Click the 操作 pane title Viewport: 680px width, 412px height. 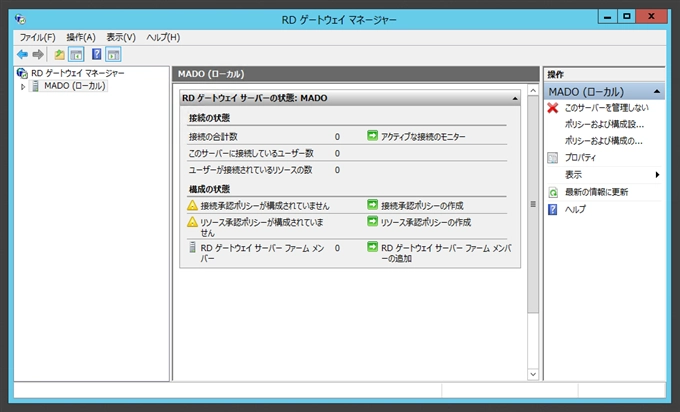click(x=556, y=75)
